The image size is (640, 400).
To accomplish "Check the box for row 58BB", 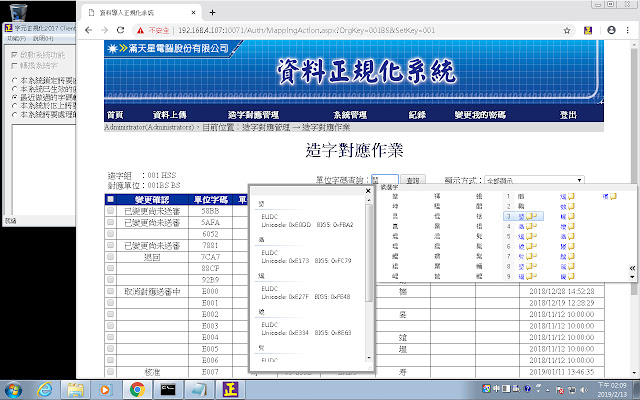I will point(110,212).
